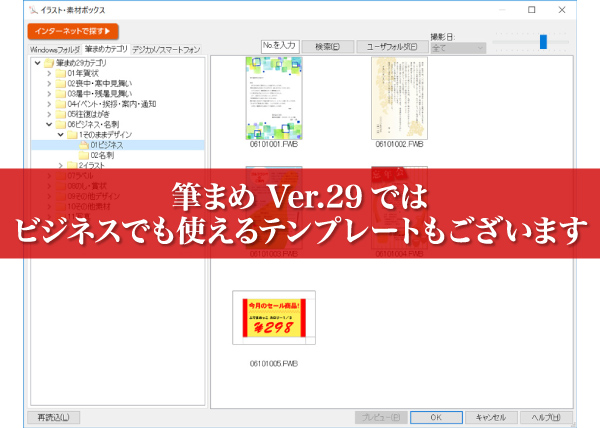Expand the 04イベント・挨拶・案内・通知 folder arrow
Screen dimensions: 600x428
(x=49, y=103)
